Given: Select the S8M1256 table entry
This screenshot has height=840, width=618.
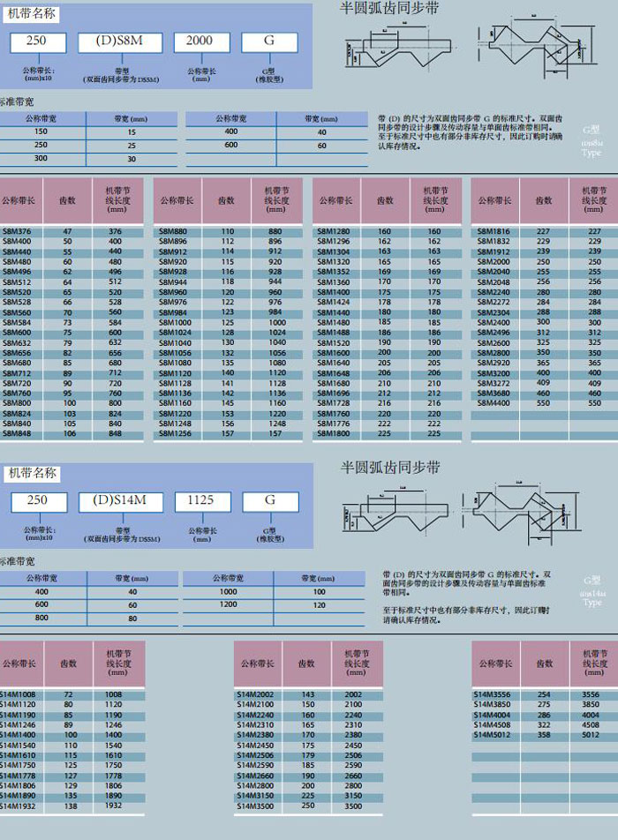Looking at the screenshot, I should [x=175, y=433].
